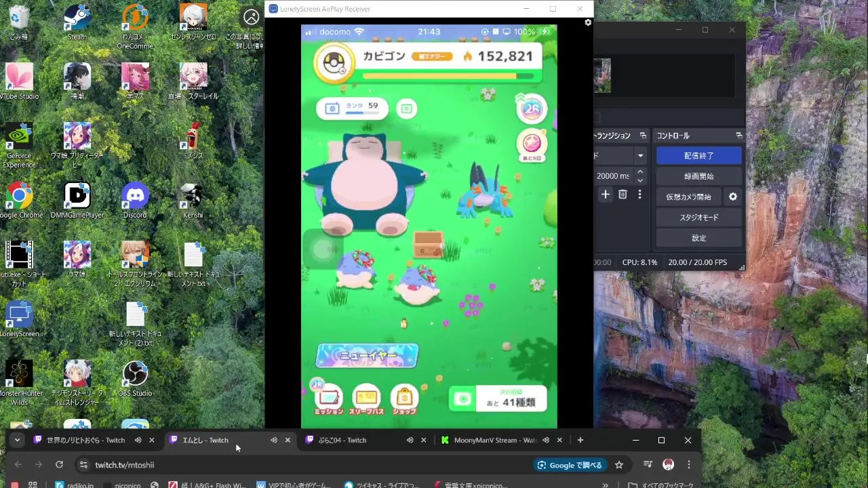
Task: Open VTube Studio desktop shortcut
Action: (19, 82)
